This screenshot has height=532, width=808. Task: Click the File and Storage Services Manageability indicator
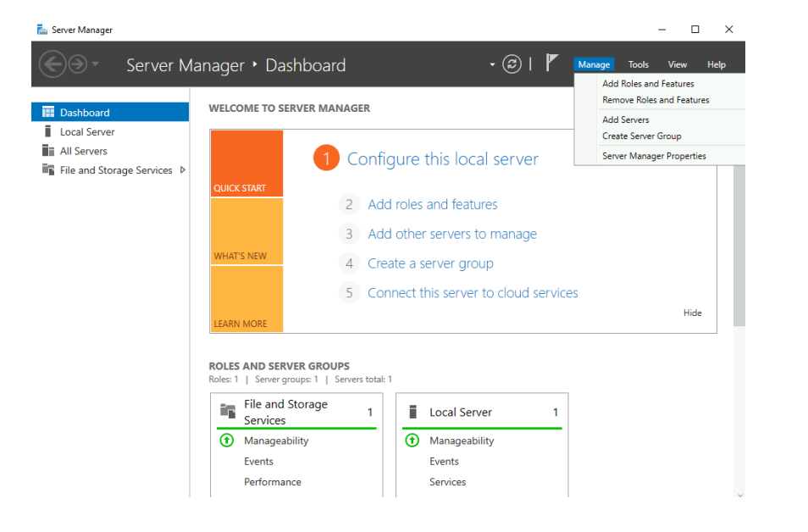[x=226, y=440]
